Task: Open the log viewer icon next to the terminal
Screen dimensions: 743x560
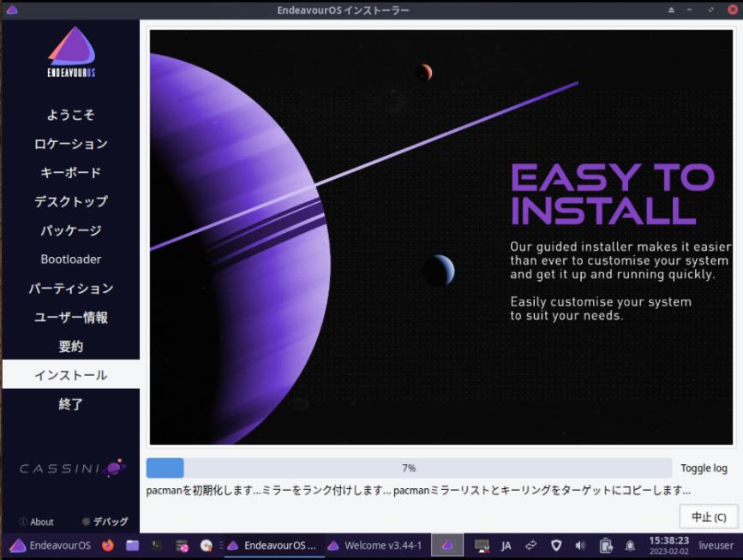Action: 182,545
